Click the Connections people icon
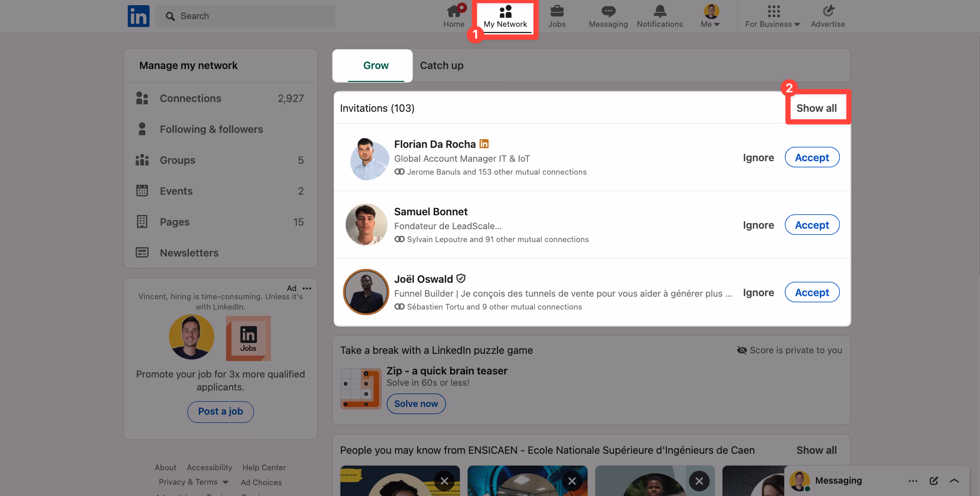The height and width of the screenshot is (496, 980). tap(142, 98)
